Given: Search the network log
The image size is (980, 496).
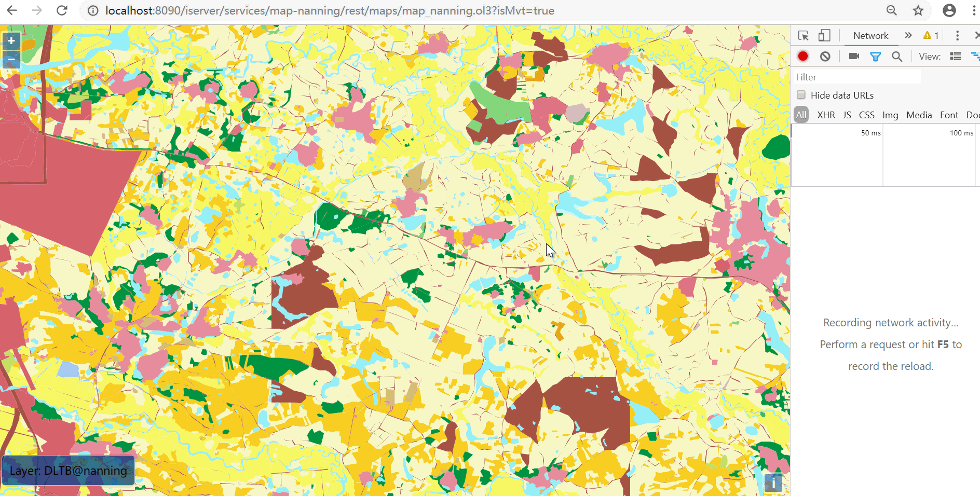Looking at the screenshot, I should point(897,56).
